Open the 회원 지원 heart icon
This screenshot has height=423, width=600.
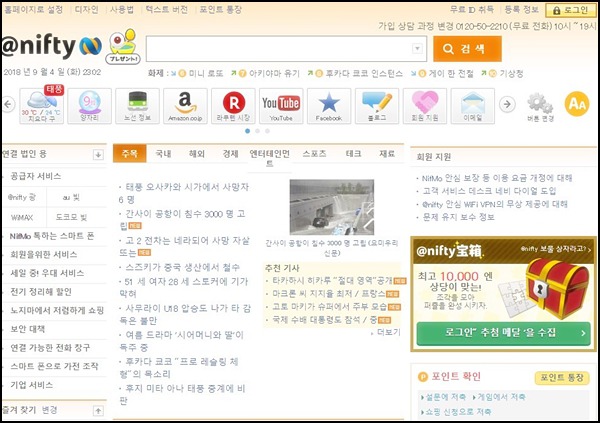pyautogui.click(x=425, y=106)
